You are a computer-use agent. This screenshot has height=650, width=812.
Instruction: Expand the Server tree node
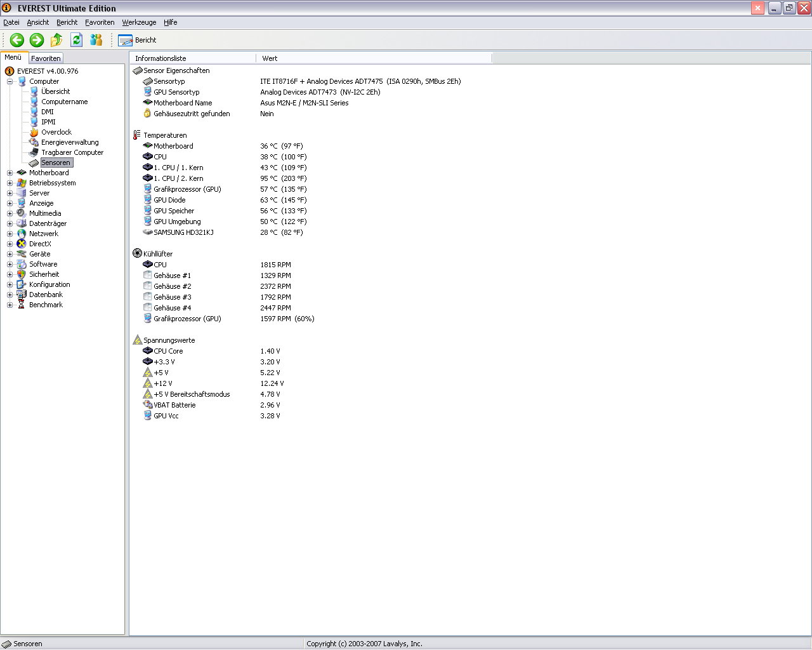(10, 193)
